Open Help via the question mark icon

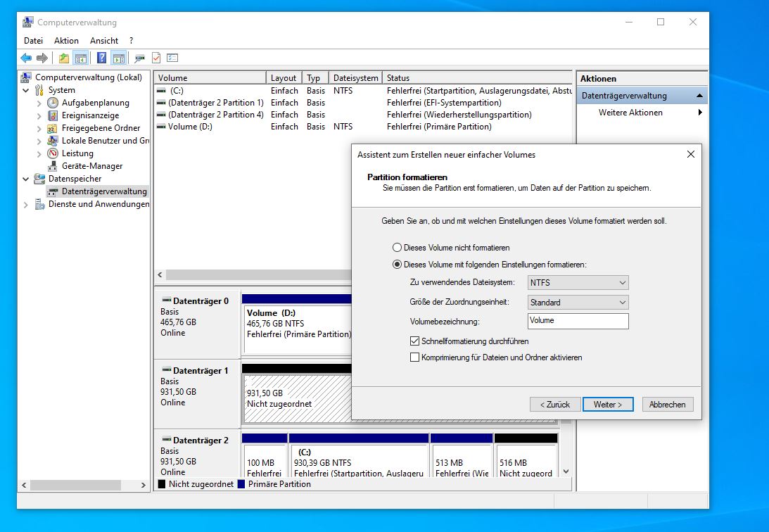coord(101,58)
